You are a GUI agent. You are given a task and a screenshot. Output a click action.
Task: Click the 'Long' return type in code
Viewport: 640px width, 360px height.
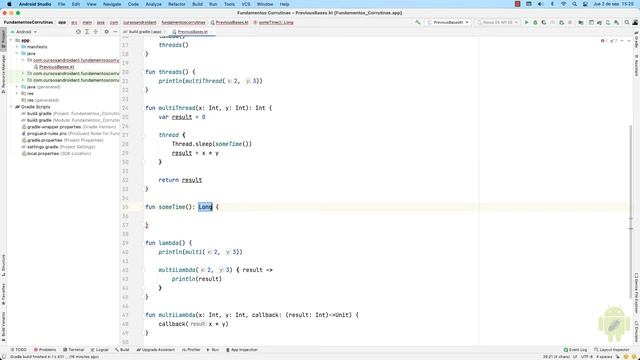tap(205, 207)
